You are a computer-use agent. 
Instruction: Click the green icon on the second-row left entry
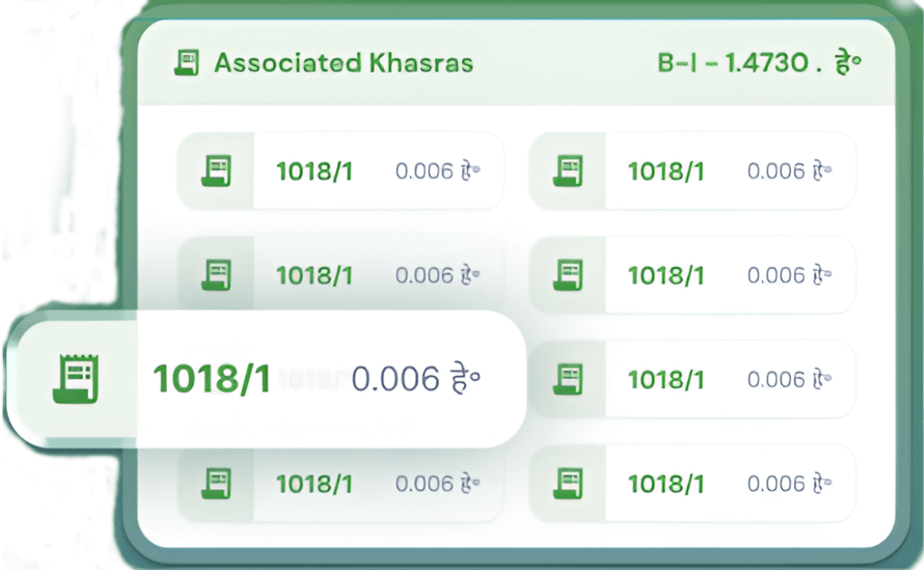click(215, 275)
